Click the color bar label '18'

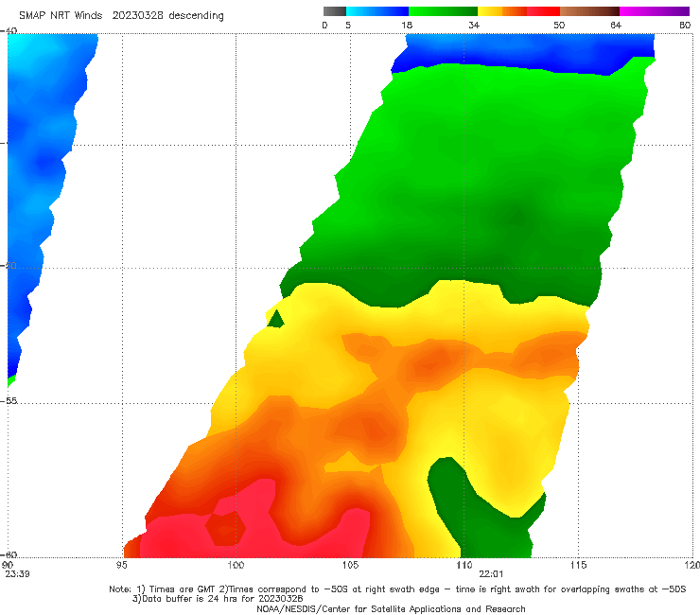407,26
